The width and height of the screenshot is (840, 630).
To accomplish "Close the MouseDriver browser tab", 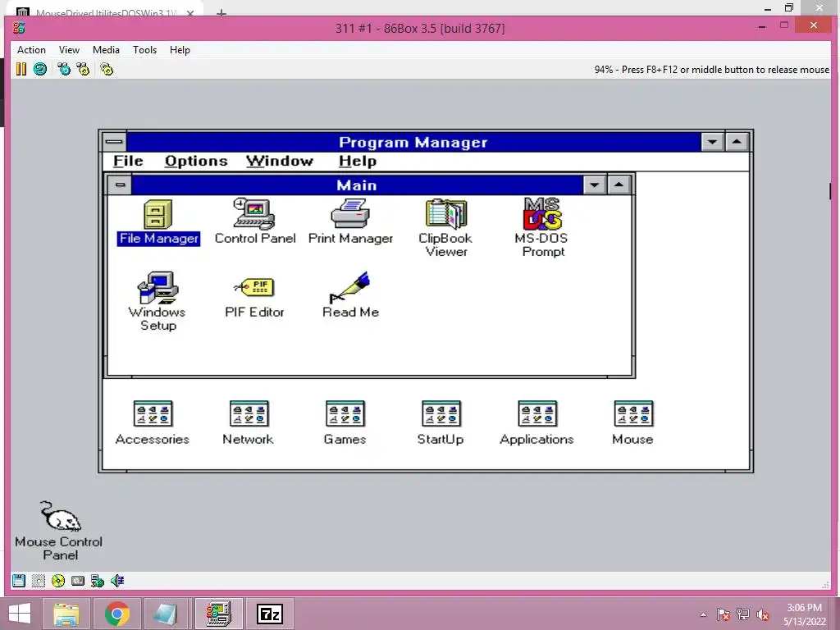I will (x=190, y=13).
